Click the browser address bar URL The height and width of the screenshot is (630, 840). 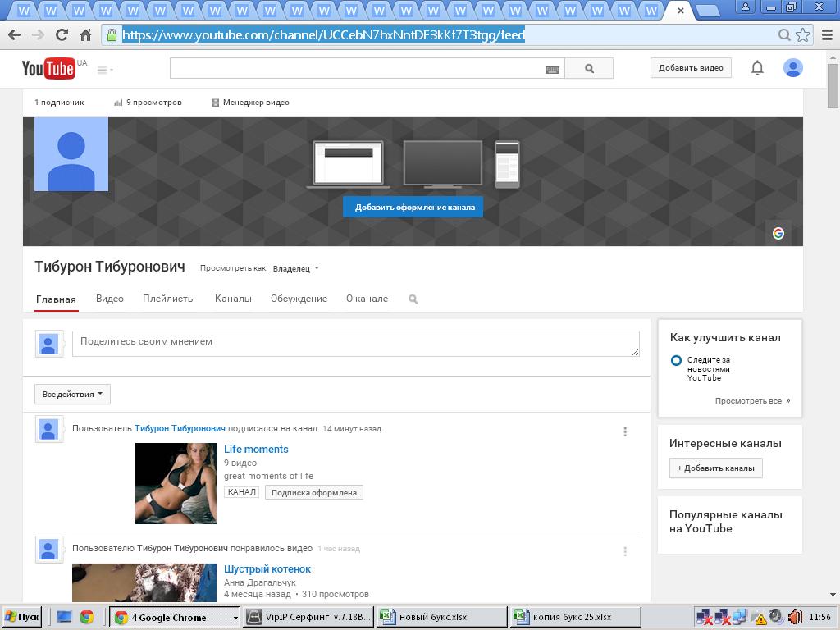pyautogui.click(x=323, y=35)
